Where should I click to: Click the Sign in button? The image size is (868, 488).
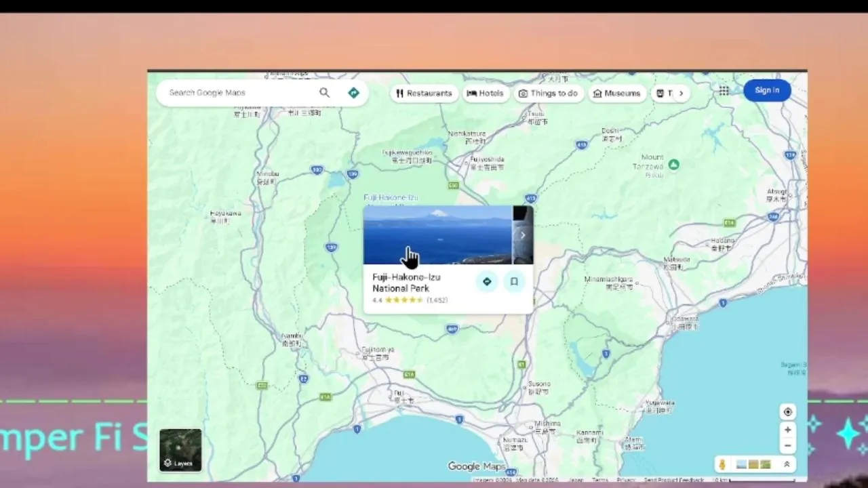pos(767,90)
